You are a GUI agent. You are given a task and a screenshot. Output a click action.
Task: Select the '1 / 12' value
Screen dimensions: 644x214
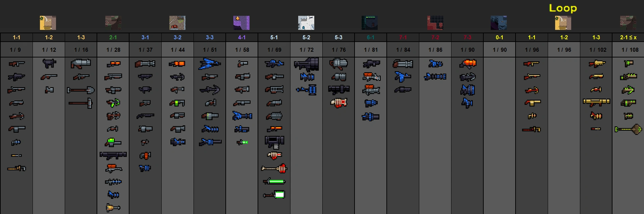pos(49,50)
